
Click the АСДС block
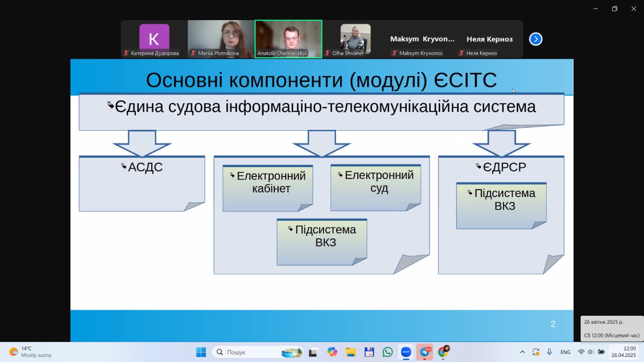142,184
